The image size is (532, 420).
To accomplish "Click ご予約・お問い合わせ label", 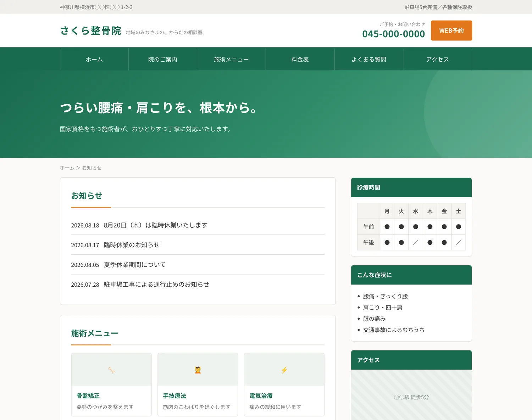I will tap(402, 24).
